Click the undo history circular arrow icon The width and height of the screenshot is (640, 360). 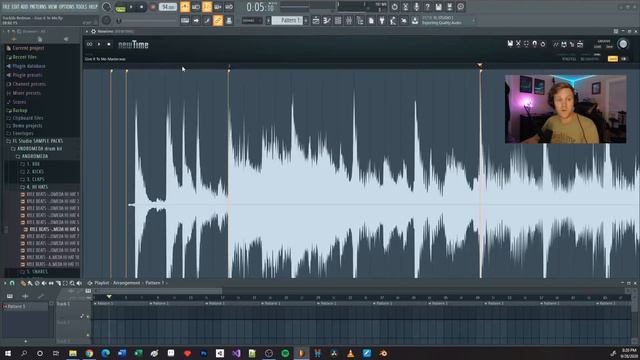point(394,7)
